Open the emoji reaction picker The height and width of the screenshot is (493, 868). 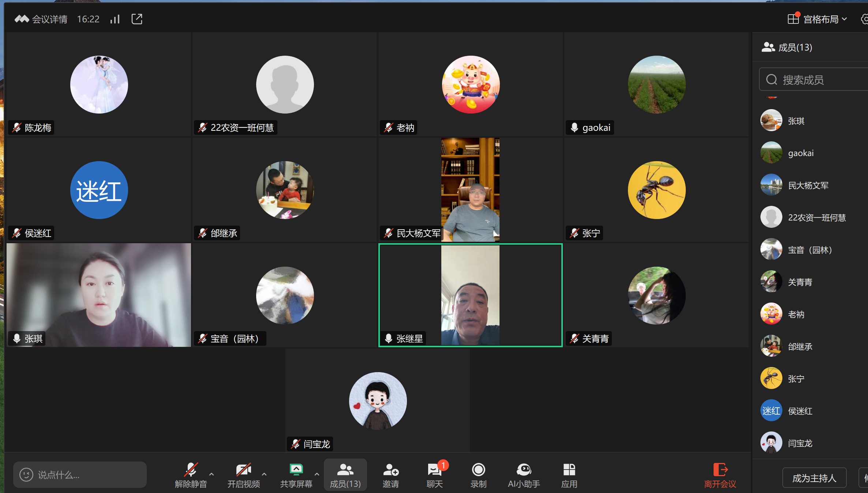click(26, 475)
